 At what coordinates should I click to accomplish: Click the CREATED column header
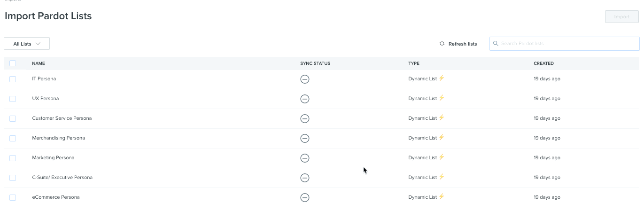(x=543, y=63)
